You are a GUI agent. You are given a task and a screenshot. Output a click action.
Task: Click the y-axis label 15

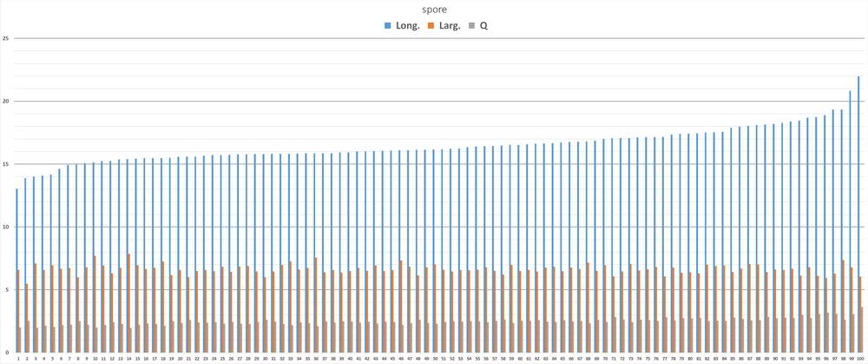[x=6, y=164]
